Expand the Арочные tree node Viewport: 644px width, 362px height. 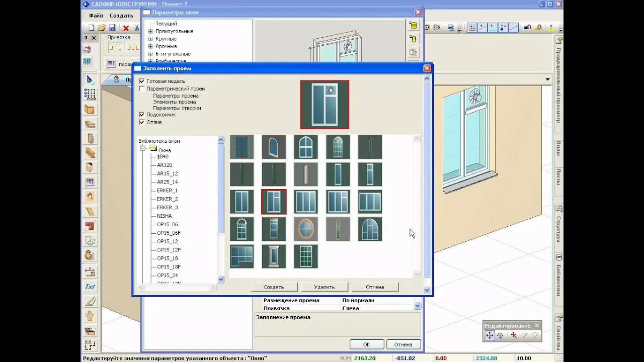point(150,46)
